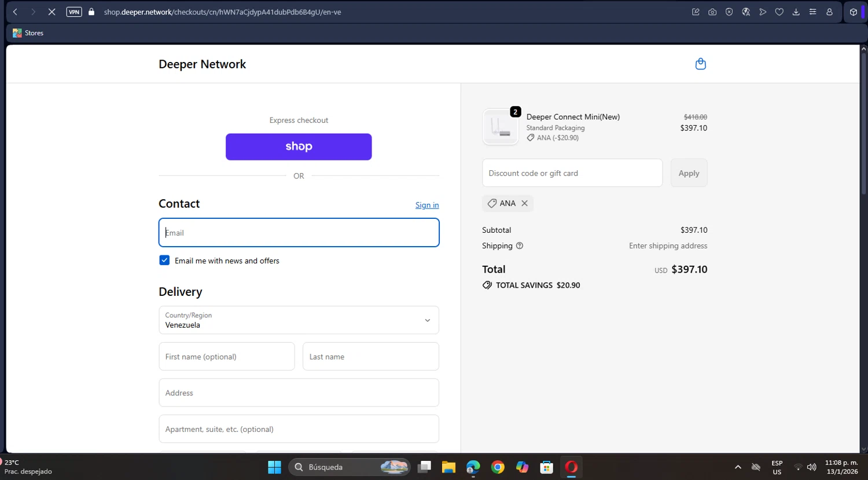The image size is (868, 480).
Task: Click the Deeper Connect Mini(New) product name
Action: 573,117
